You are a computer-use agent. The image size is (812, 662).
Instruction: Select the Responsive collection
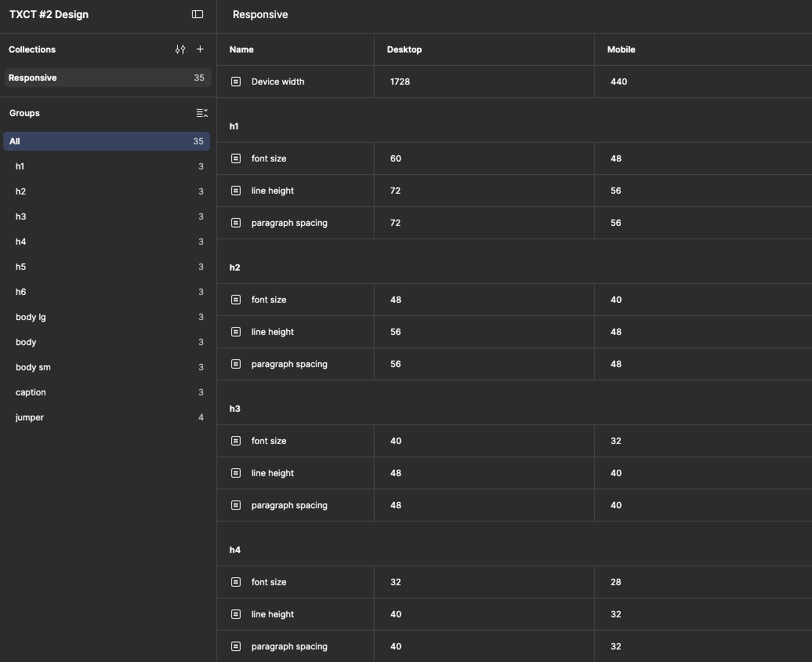(107, 78)
